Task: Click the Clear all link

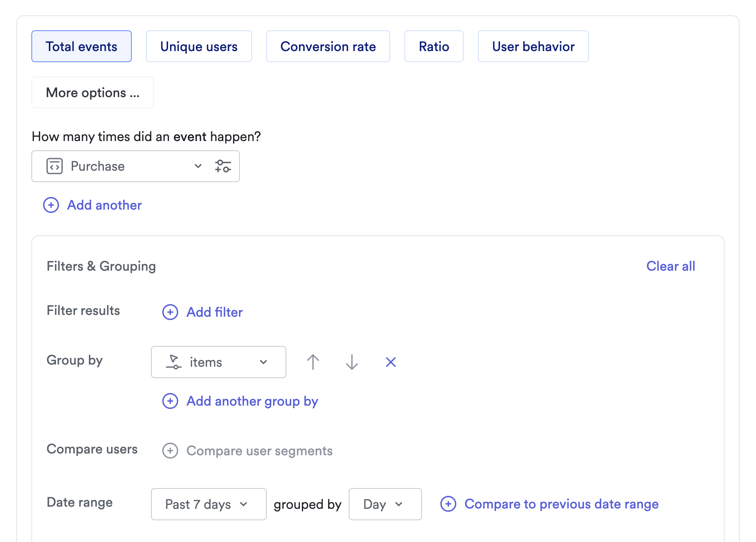Action: (670, 266)
